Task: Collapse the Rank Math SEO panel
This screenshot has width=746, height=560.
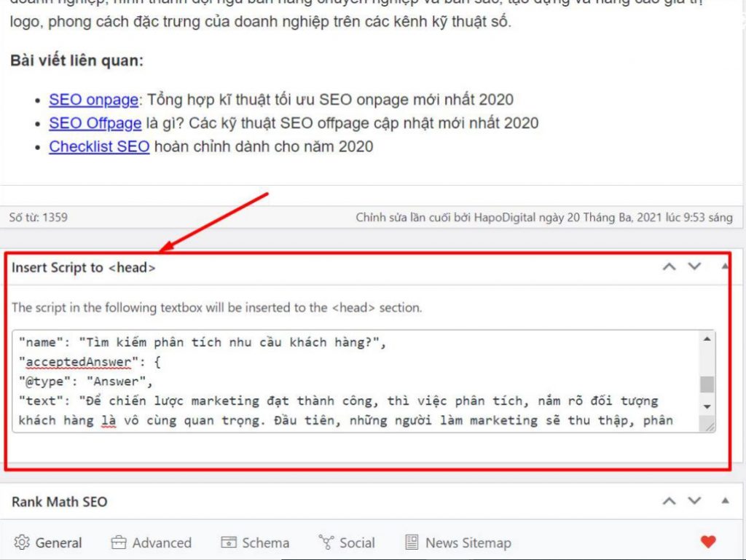Action: pyautogui.click(x=725, y=500)
